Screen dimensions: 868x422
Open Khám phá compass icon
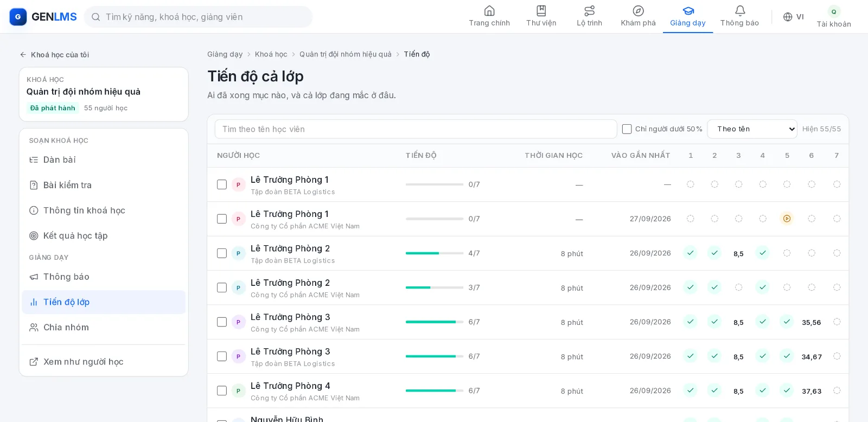(638, 11)
